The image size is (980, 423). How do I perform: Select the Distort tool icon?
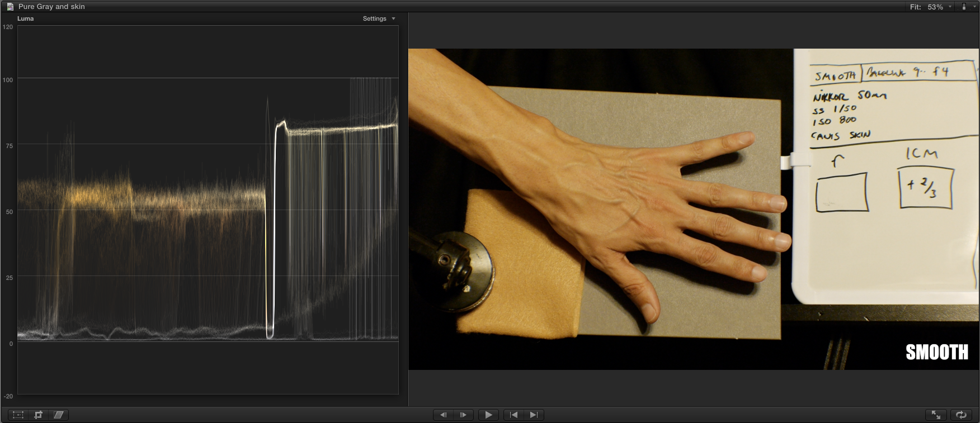(58, 415)
